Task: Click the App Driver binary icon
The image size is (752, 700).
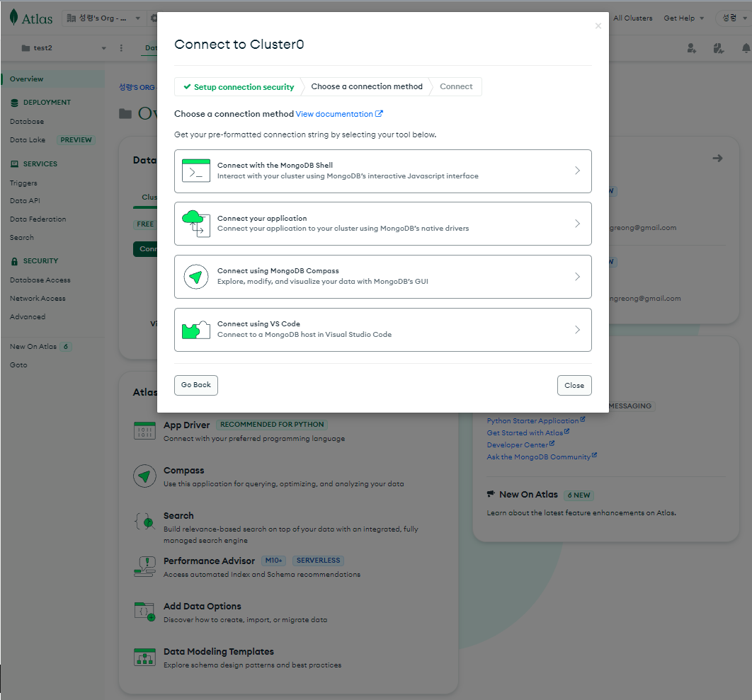Action: (144, 430)
